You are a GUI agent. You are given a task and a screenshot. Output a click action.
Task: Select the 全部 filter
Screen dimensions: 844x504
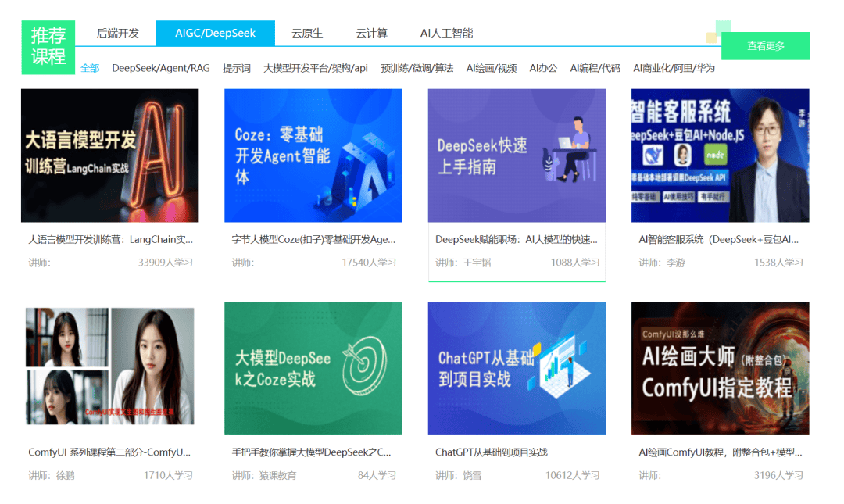click(x=90, y=69)
